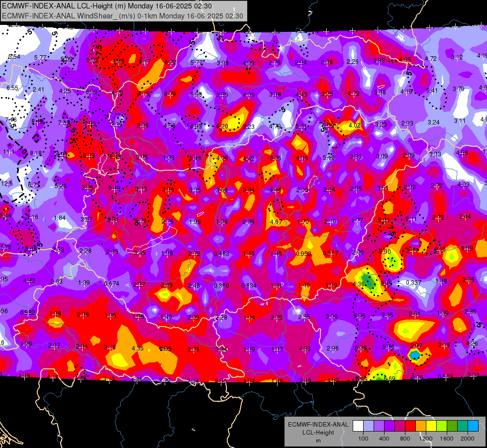Click the wind shear value 6.90
Screen dimensions: 487x448
tap(92, 92)
